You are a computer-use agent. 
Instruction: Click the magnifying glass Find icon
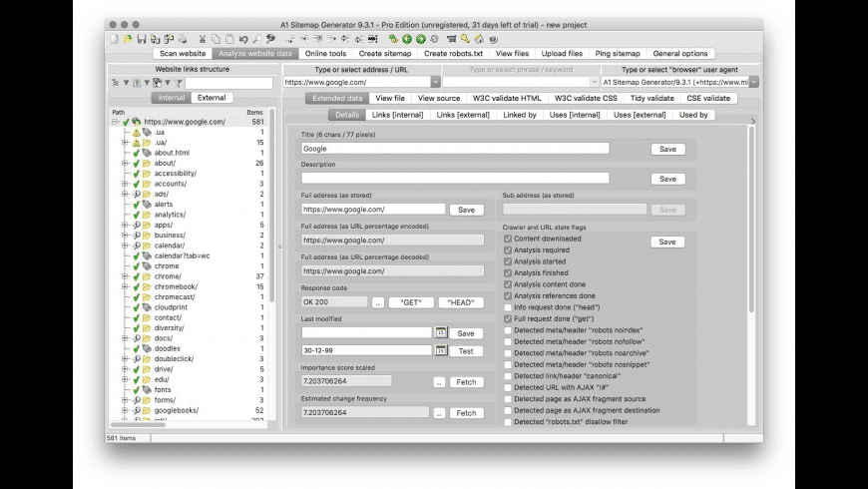coord(256,39)
